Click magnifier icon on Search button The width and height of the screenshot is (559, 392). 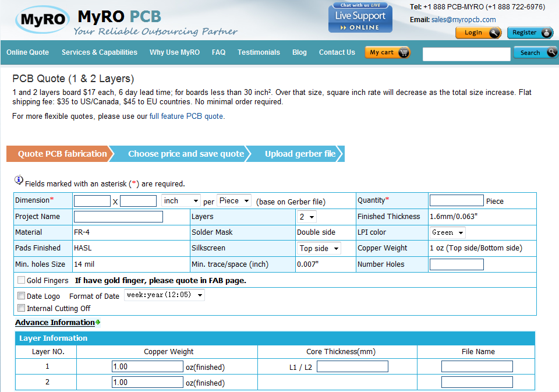coord(552,52)
